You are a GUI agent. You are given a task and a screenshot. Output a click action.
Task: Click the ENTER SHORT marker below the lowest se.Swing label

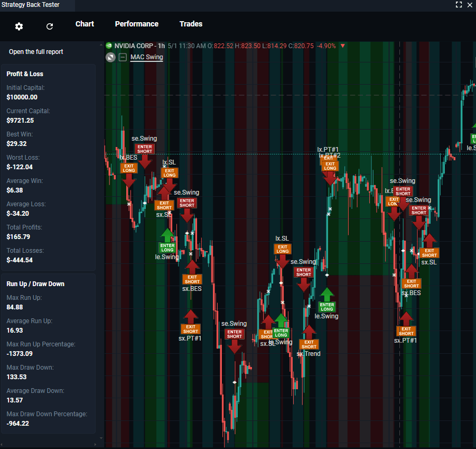point(235,334)
